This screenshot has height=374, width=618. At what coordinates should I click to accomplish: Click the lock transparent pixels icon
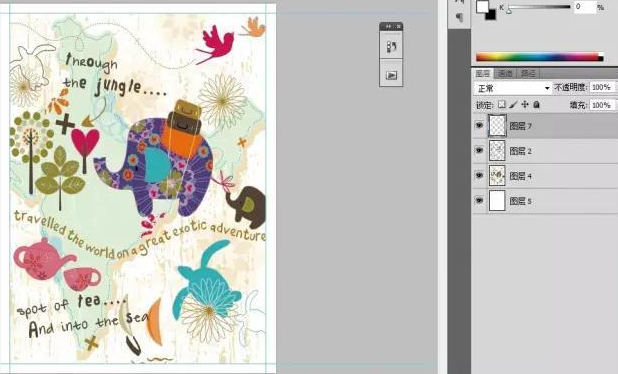click(x=501, y=105)
